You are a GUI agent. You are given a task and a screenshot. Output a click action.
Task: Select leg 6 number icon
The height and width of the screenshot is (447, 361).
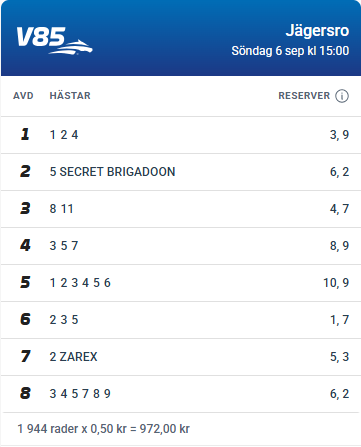click(x=25, y=319)
